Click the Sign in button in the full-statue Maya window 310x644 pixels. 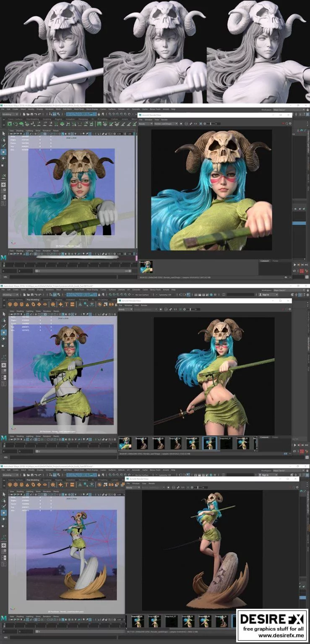pyautogui.click(x=266, y=475)
